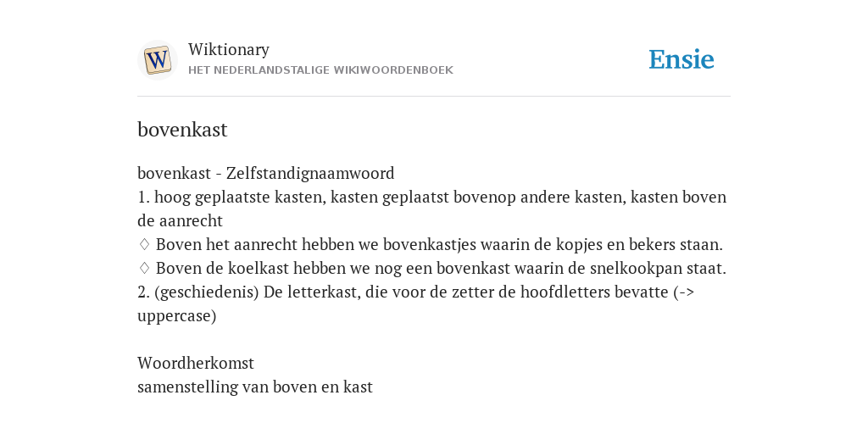Select the subtitle Het Nederlandstalige Wikiwoordenboek

click(320, 70)
